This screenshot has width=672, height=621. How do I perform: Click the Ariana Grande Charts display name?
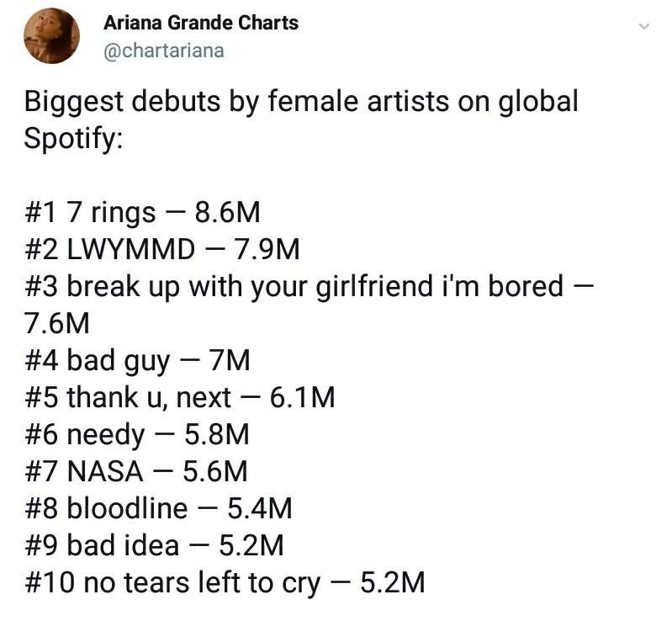200,23
